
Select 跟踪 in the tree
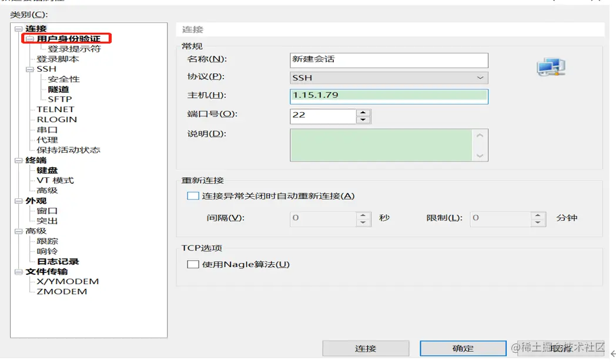(47, 241)
